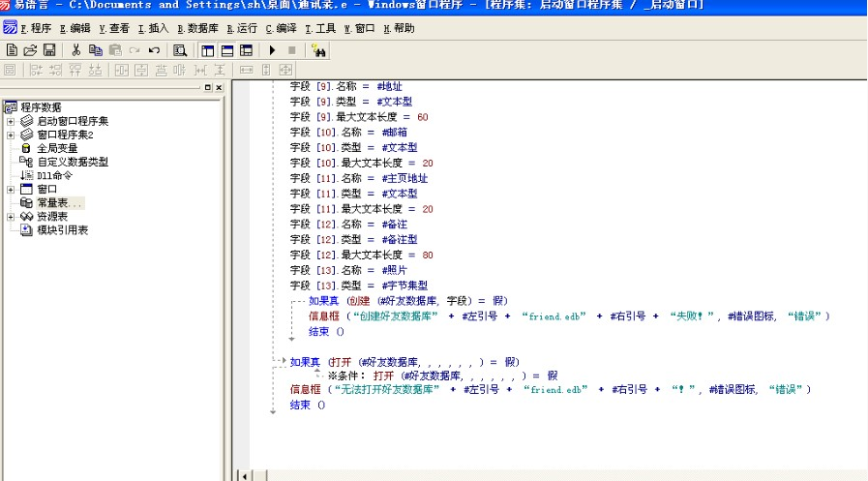Image resolution: width=868 pixels, height=481 pixels.
Task: Run the program with the play icon
Action: point(272,49)
